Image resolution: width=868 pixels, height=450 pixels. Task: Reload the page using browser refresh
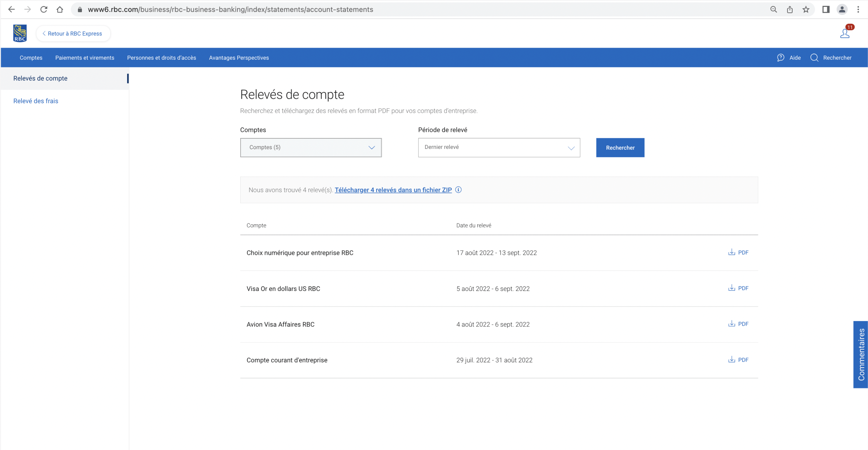44,9
